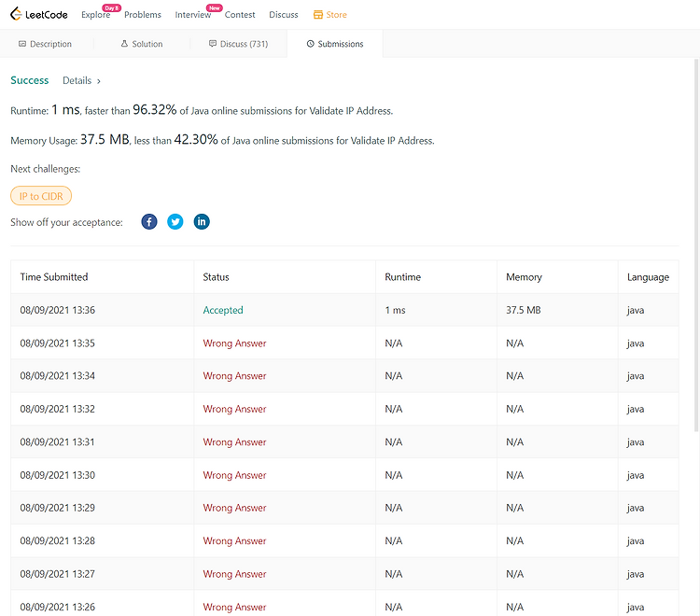Image resolution: width=700 pixels, height=616 pixels.
Task: Open the Wrong Answer submission from 13:32
Action: coord(234,409)
